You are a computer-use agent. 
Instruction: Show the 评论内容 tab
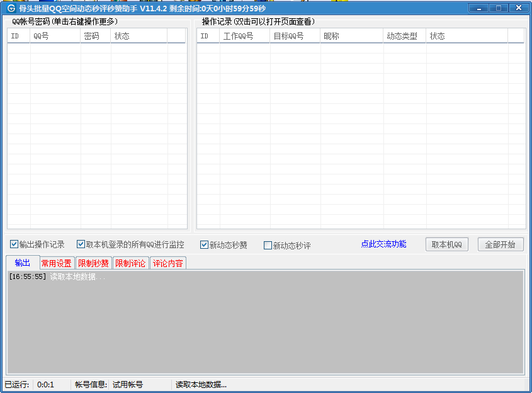tap(167, 263)
